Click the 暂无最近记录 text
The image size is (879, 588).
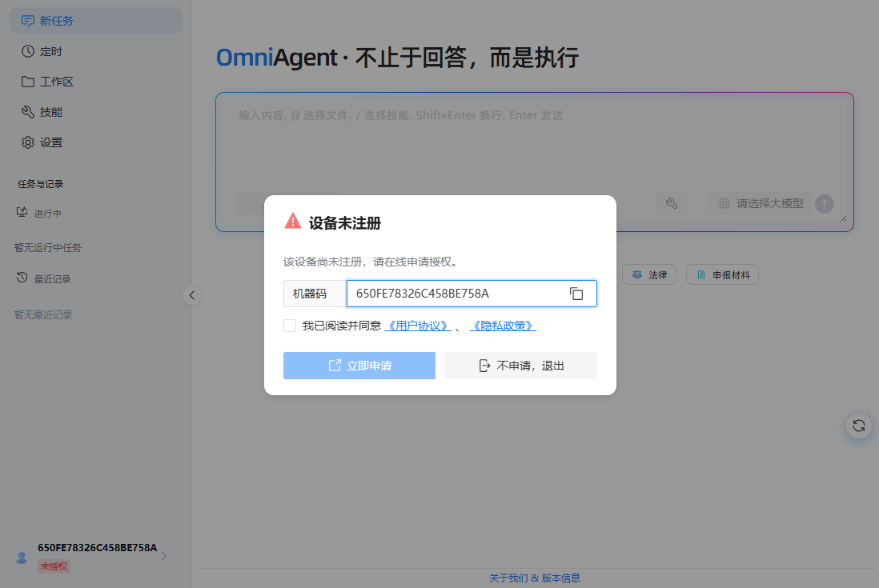(x=43, y=314)
